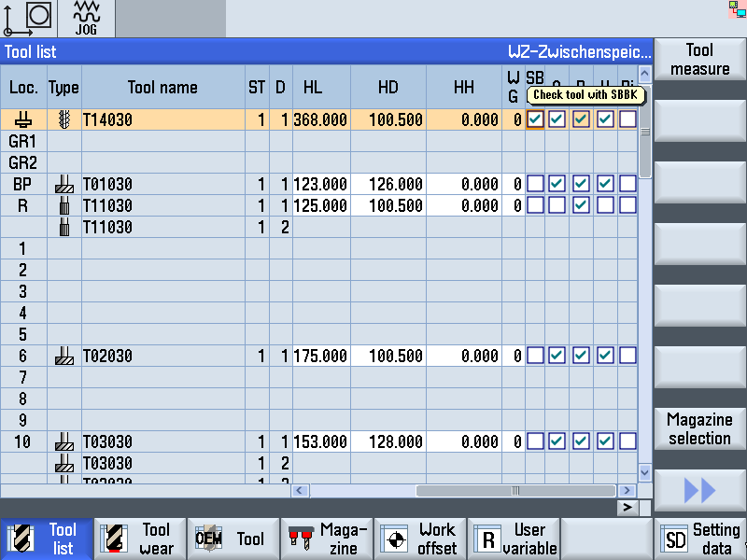Toggle the SB checkbox for T14030
Image resolution: width=747 pixels, height=560 pixels.
point(535,119)
